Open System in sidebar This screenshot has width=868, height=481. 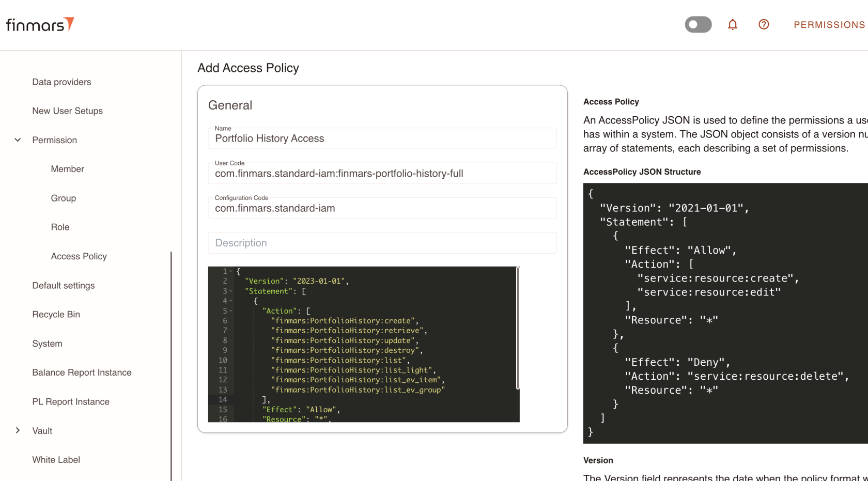pos(47,344)
